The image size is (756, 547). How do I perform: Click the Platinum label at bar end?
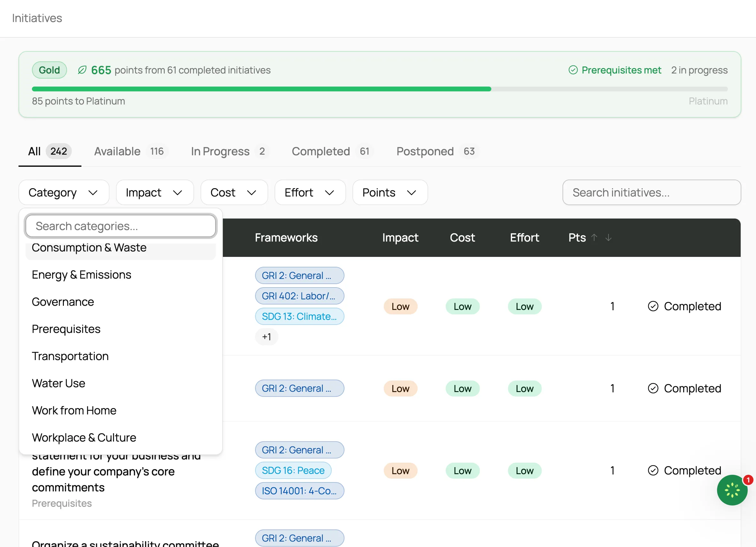(x=708, y=101)
